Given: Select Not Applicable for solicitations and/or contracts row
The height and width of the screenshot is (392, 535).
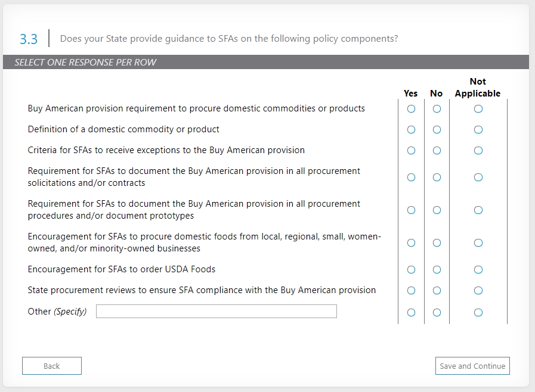Looking at the screenshot, I should pyautogui.click(x=478, y=178).
